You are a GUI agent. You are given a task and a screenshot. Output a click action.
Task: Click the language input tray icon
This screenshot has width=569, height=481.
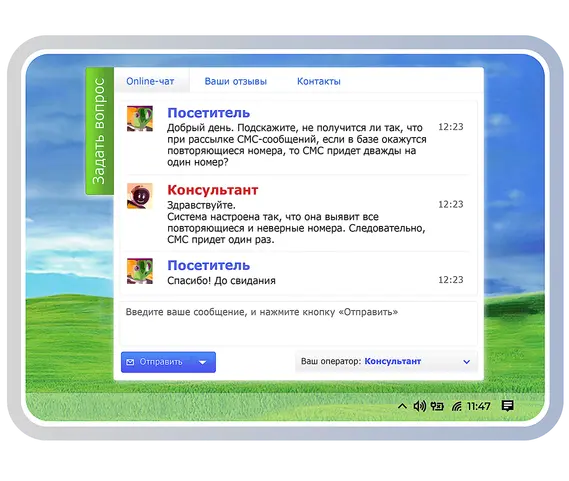point(437,406)
